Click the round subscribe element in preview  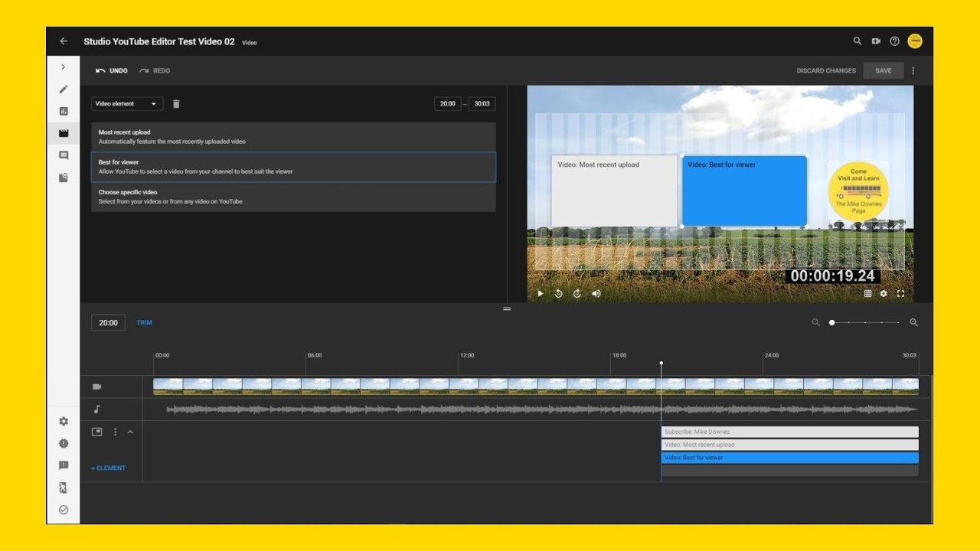(x=858, y=191)
